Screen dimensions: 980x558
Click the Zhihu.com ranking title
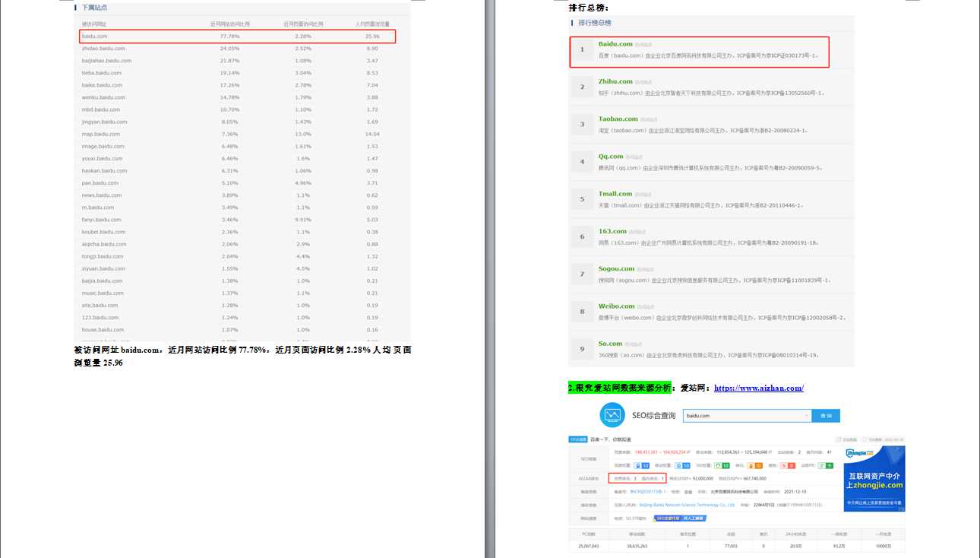615,81
